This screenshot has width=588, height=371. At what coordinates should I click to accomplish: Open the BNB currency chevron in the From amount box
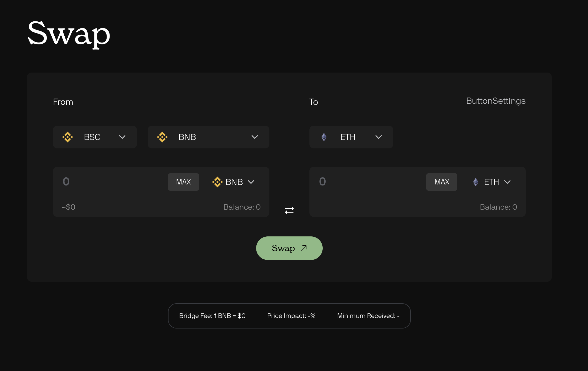pyautogui.click(x=251, y=182)
